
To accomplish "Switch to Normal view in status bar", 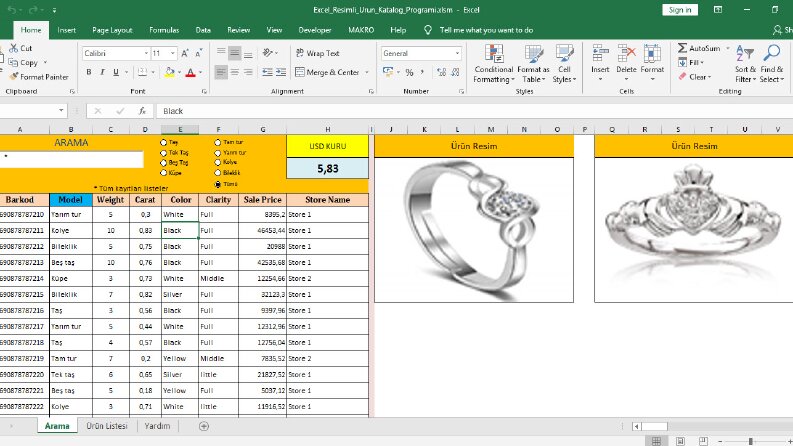I will [x=656, y=441].
